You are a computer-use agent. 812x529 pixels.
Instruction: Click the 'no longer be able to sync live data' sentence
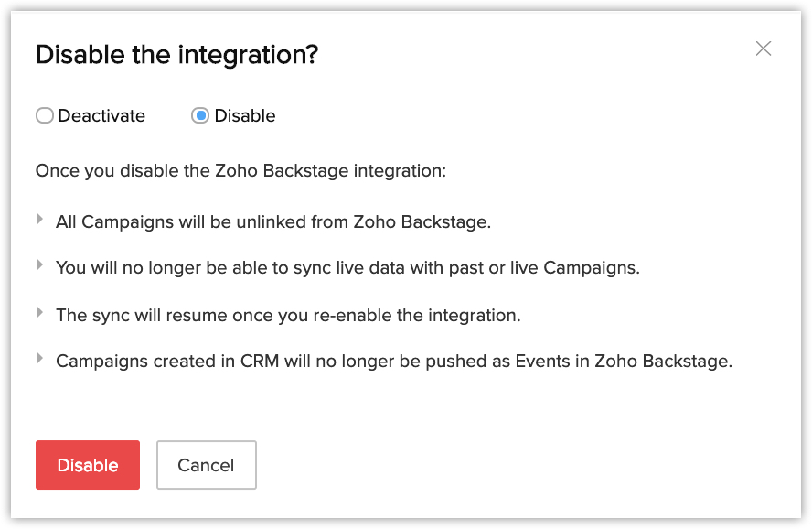pyautogui.click(x=347, y=268)
